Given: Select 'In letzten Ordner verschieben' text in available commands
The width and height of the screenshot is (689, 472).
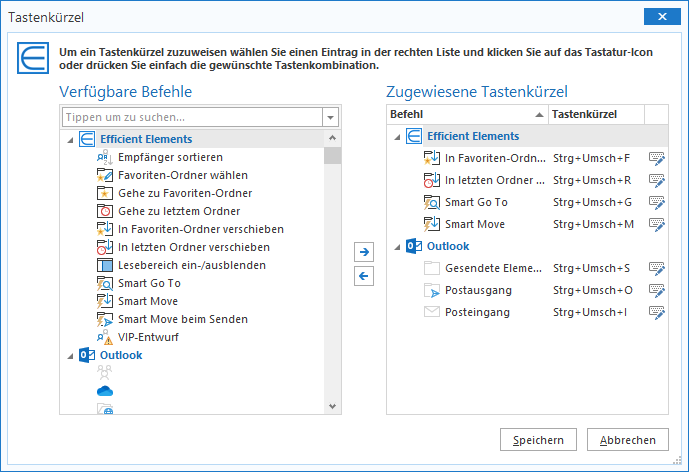Looking at the screenshot, I should point(194,247).
